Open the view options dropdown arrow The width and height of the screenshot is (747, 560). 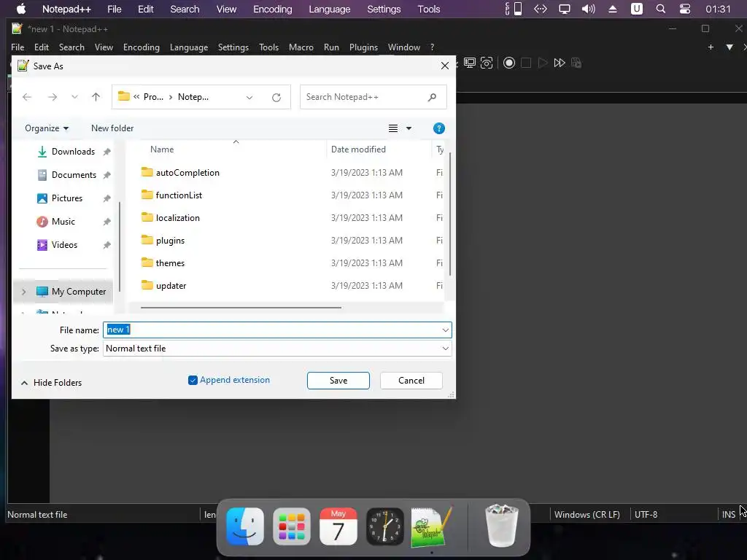(x=409, y=128)
